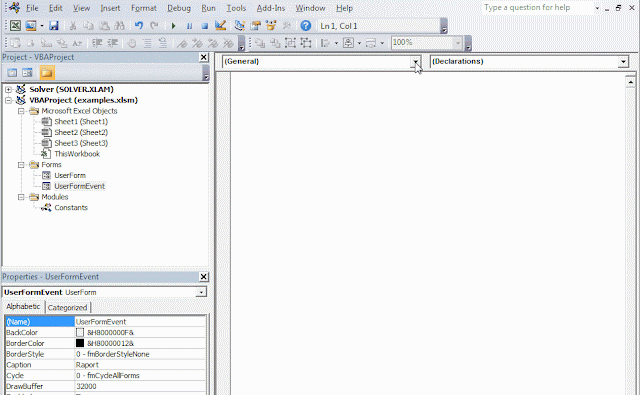
Task: Click the Uncomment Block icon
Action: pos(162,43)
